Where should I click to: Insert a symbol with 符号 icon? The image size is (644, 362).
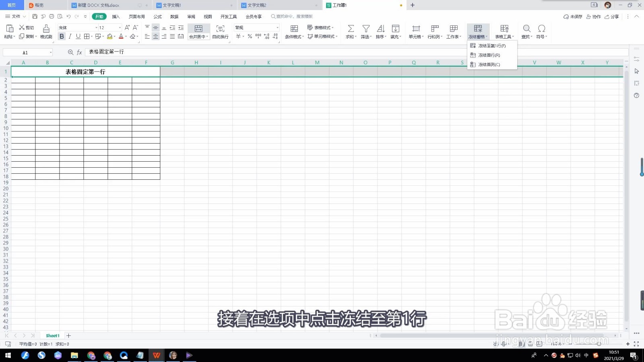(x=541, y=31)
